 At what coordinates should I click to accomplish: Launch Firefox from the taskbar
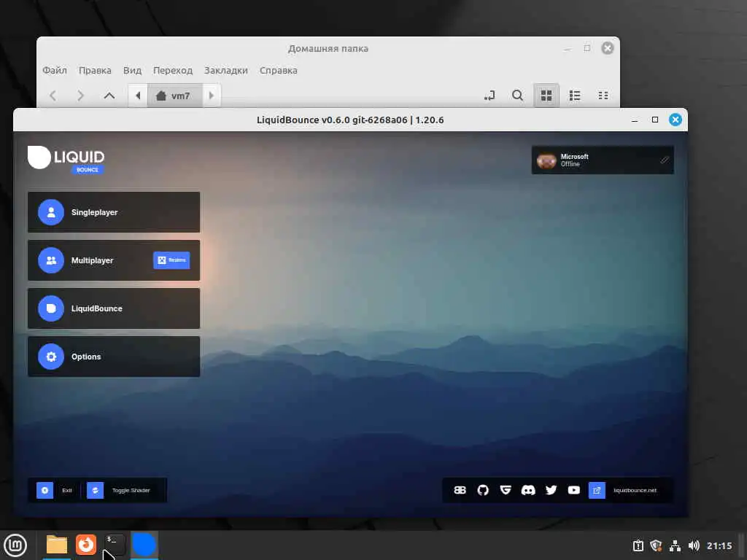point(86,545)
